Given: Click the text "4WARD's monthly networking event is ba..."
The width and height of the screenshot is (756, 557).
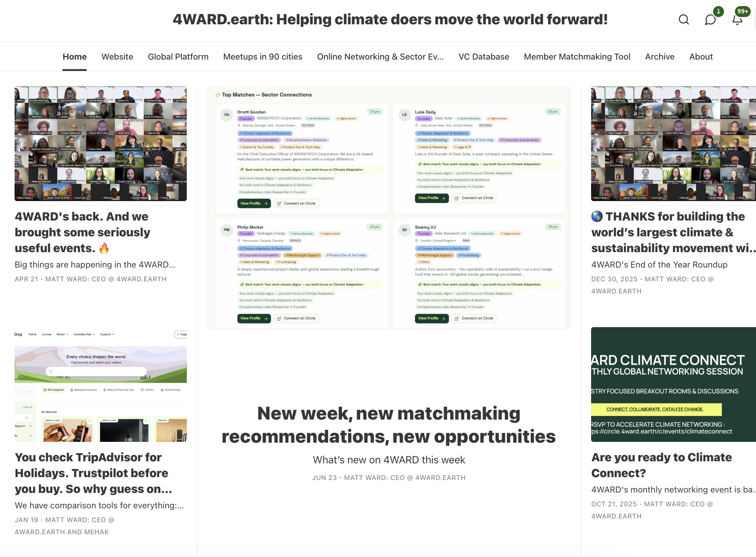Looking at the screenshot, I should point(673,490).
